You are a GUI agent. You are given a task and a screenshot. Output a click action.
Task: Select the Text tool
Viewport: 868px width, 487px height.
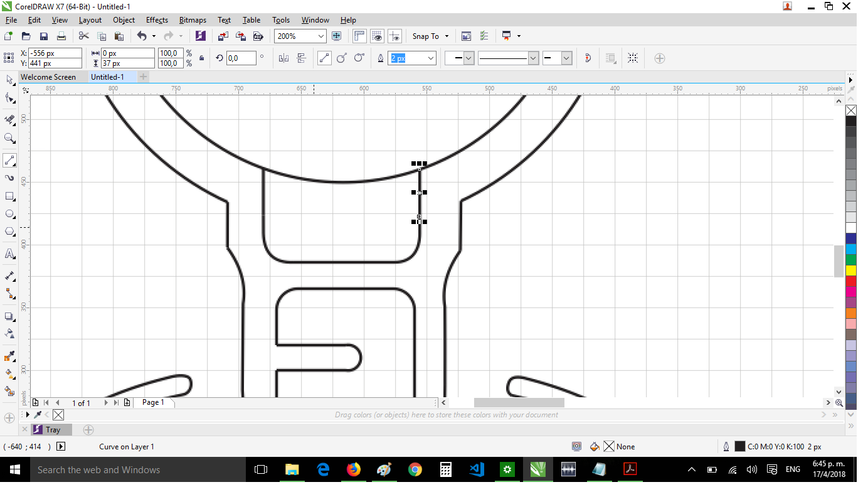[x=9, y=254]
